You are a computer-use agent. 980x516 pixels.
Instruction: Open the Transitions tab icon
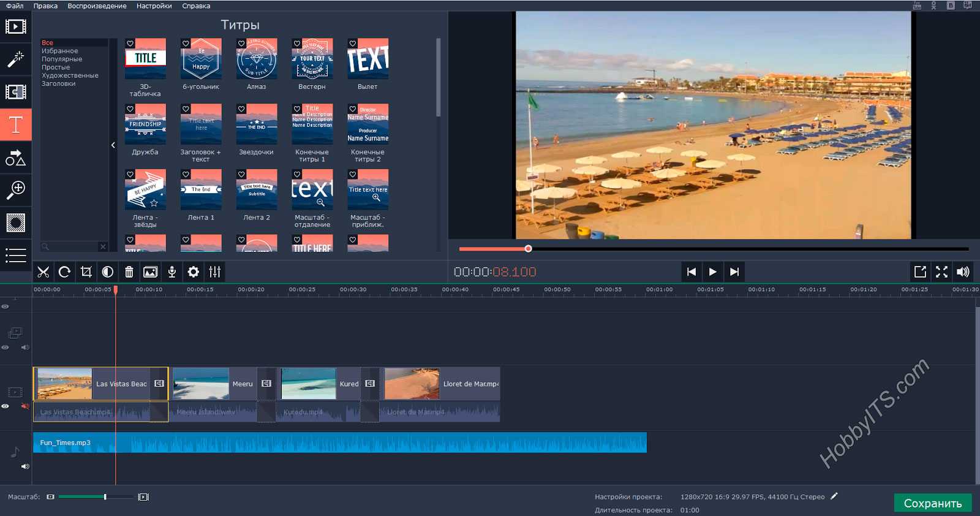click(16, 92)
